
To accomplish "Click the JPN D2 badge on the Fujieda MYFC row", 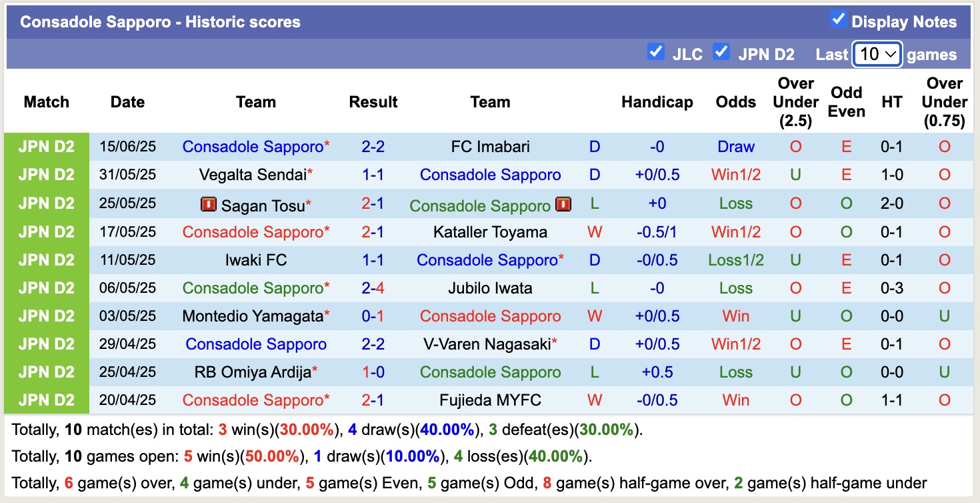I will pyautogui.click(x=47, y=400).
